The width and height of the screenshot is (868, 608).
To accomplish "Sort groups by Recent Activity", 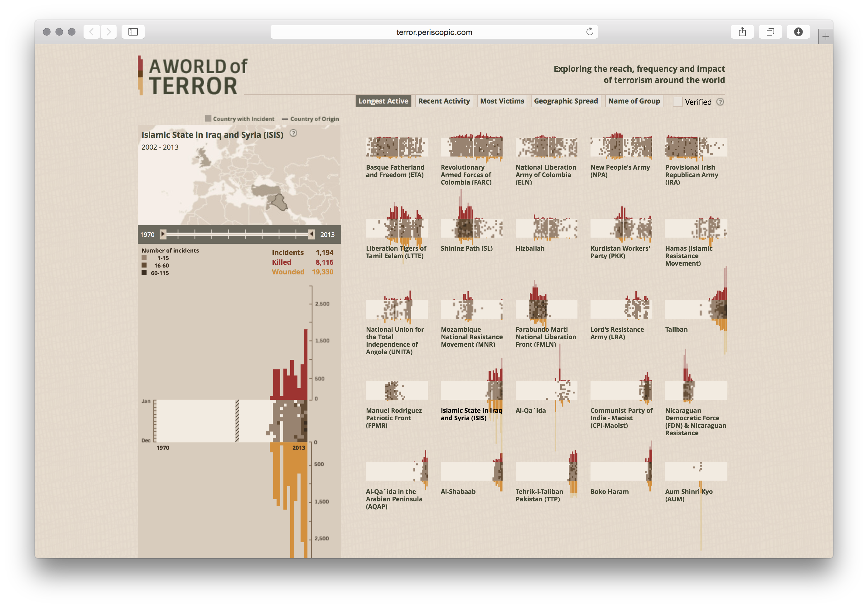I will [444, 101].
